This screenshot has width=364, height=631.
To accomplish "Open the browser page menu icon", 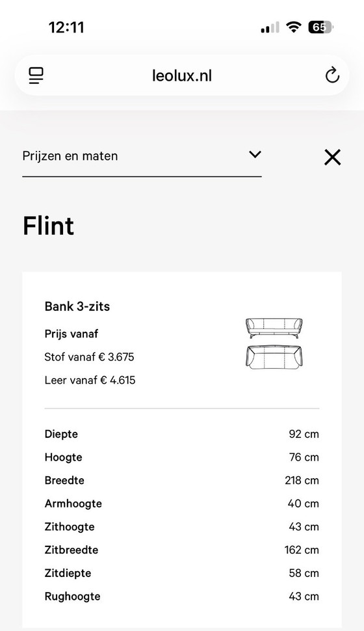I will (36, 75).
